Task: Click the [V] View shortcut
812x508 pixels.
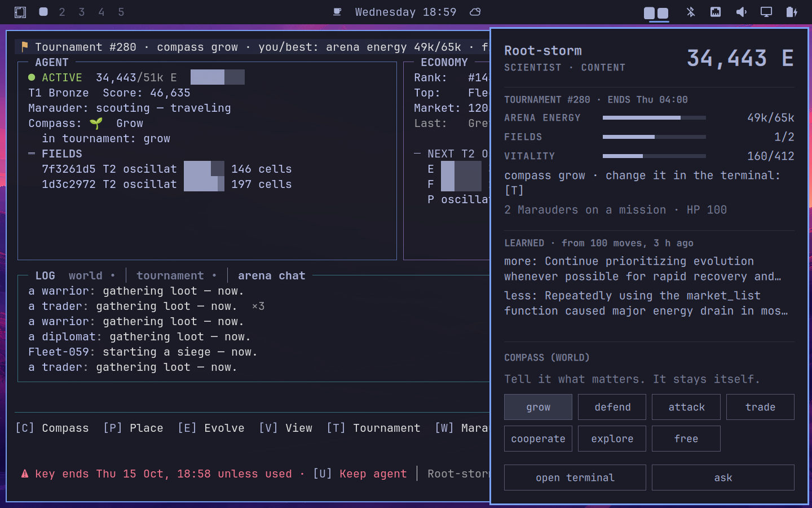Action: coord(285,428)
